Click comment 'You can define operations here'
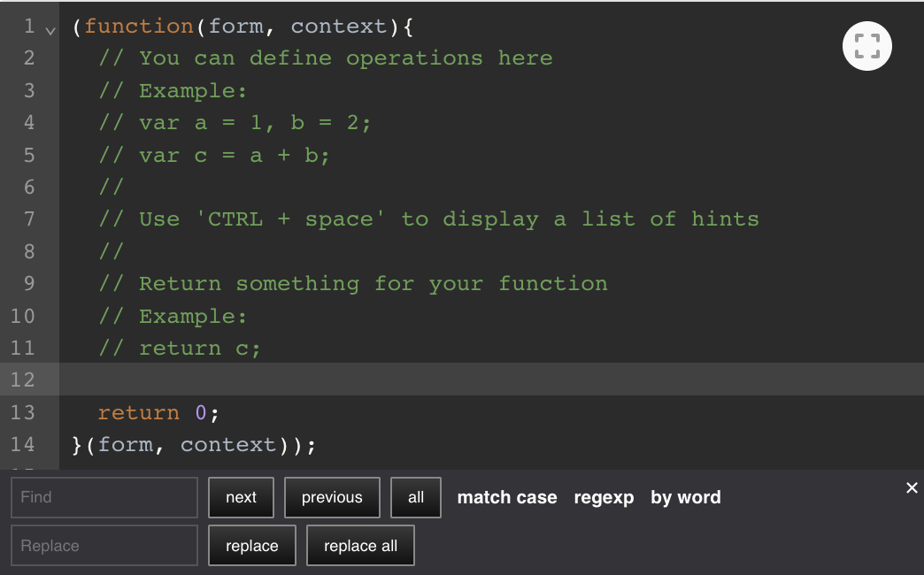The image size is (924, 575). click(326, 58)
